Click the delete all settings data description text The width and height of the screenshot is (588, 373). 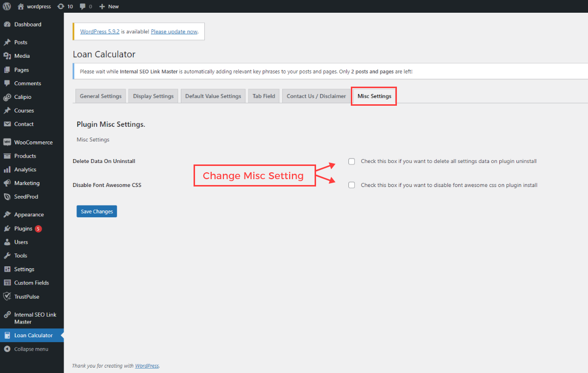tap(449, 161)
